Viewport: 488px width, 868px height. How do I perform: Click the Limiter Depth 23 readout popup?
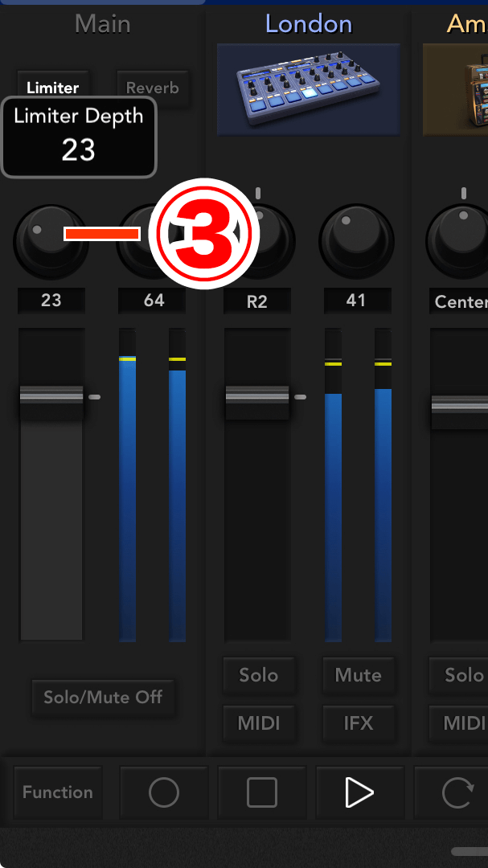point(79,137)
